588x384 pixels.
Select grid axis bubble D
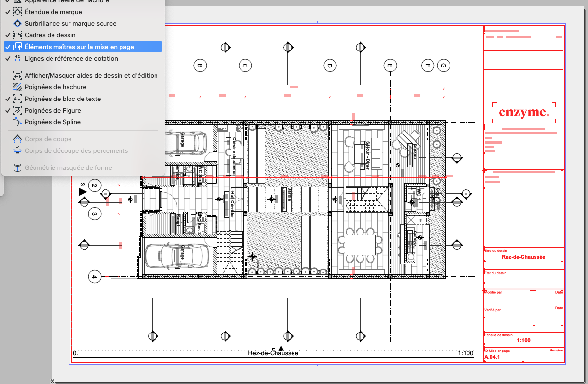pyautogui.click(x=329, y=66)
